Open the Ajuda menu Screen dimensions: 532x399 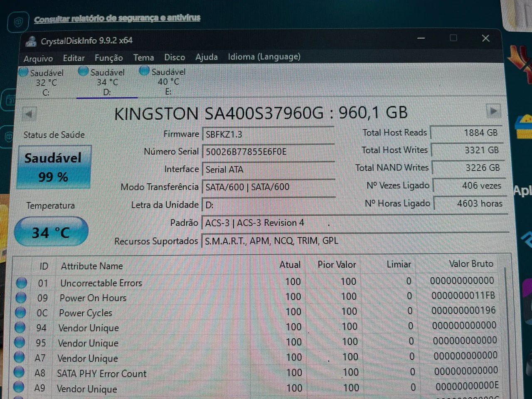[x=207, y=57]
